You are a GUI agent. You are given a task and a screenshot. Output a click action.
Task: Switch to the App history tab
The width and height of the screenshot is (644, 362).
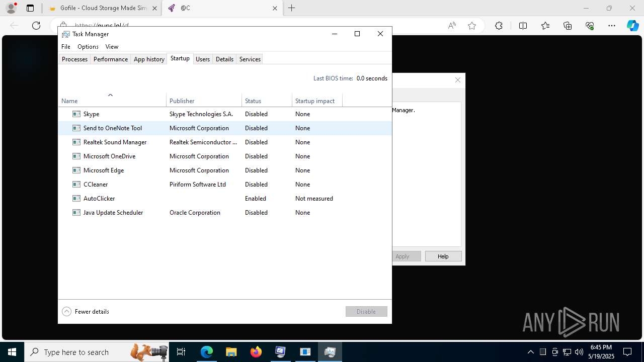pos(149,59)
